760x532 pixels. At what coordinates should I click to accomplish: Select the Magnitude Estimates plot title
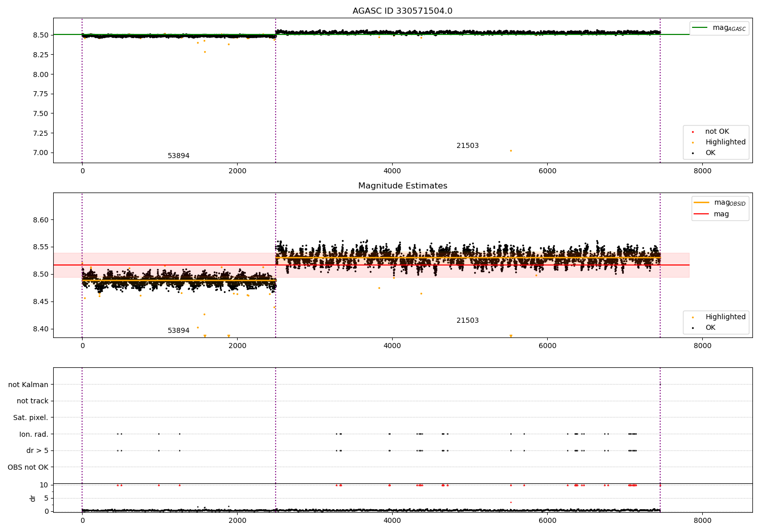coord(402,186)
